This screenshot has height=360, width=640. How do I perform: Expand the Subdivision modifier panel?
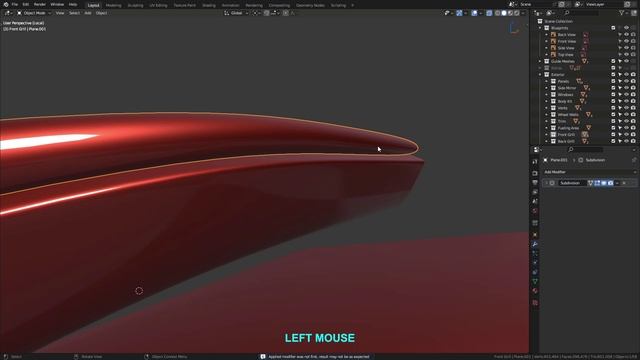tap(547, 183)
